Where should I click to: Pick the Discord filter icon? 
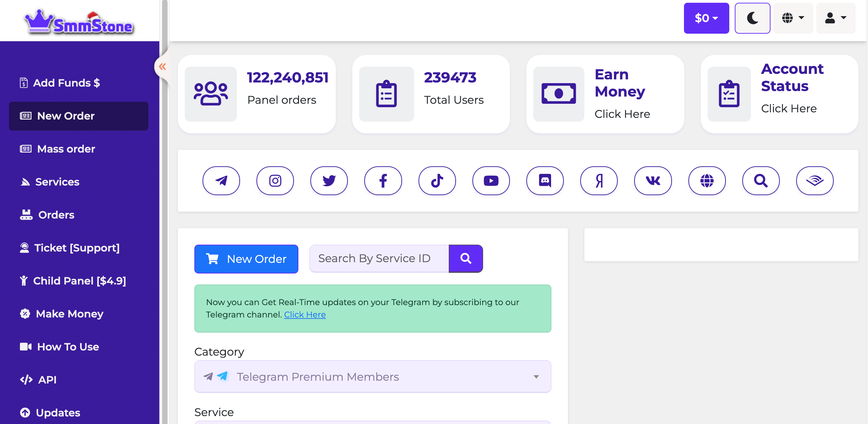[x=545, y=181]
